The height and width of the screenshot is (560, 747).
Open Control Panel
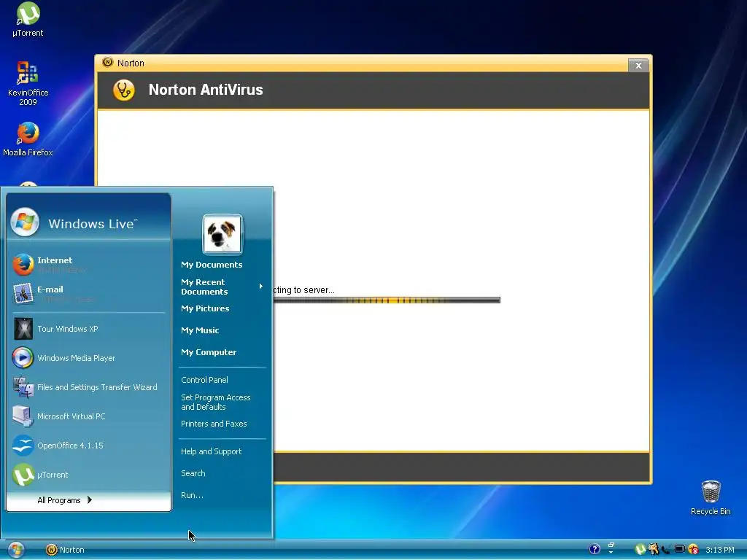204,380
